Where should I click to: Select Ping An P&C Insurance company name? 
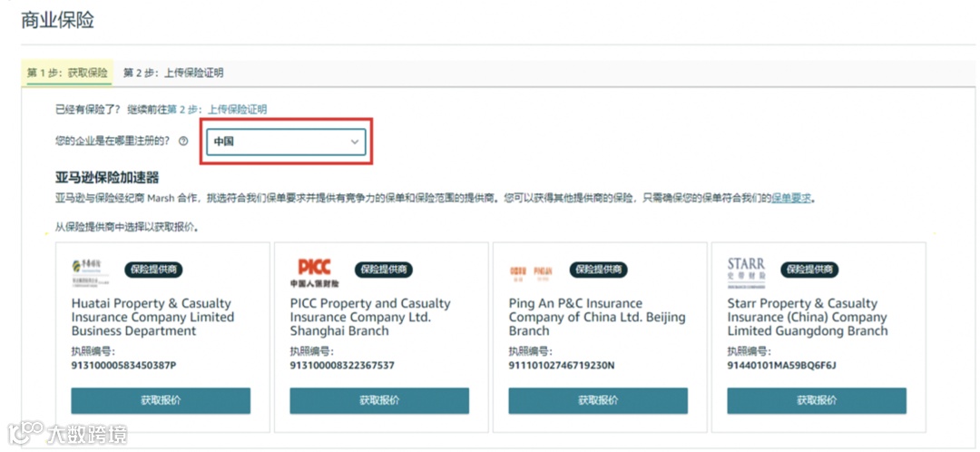pyautogui.click(x=597, y=318)
